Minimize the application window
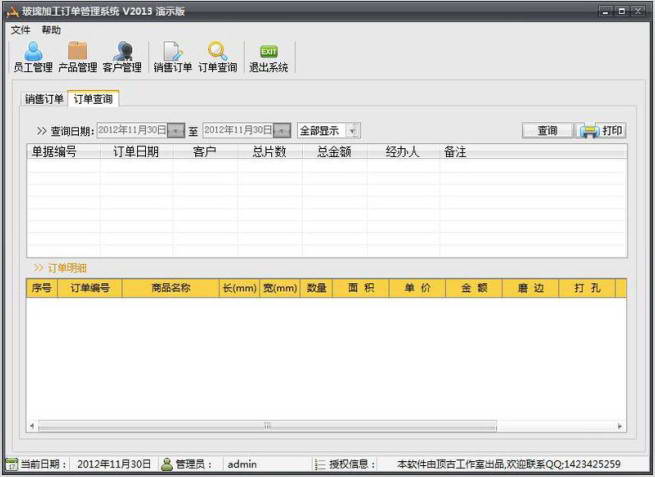The width and height of the screenshot is (655, 477). [x=606, y=11]
